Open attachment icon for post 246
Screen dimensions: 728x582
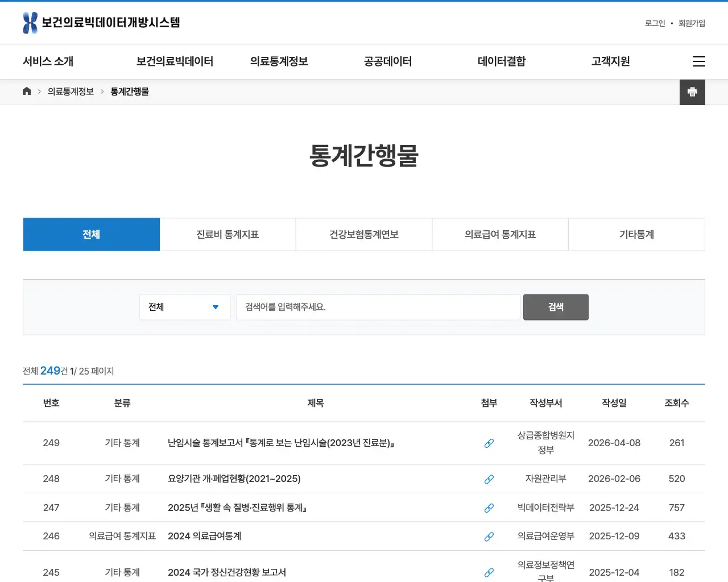click(x=489, y=537)
